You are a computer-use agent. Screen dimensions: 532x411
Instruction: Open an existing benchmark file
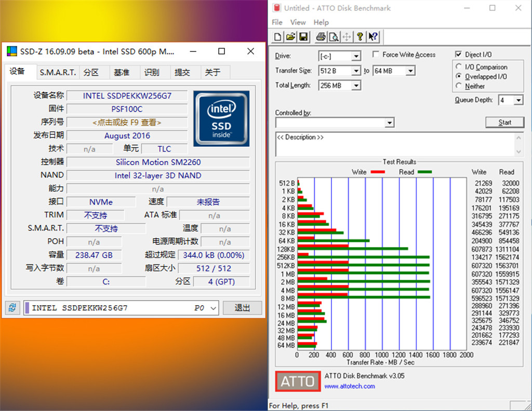tap(290, 36)
